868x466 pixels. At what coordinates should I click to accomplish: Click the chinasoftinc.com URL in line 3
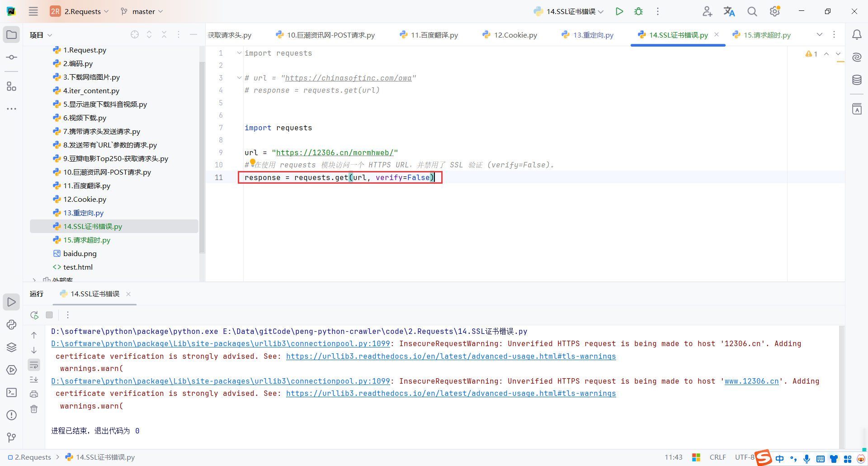pyautogui.click(x=349, y=78)
